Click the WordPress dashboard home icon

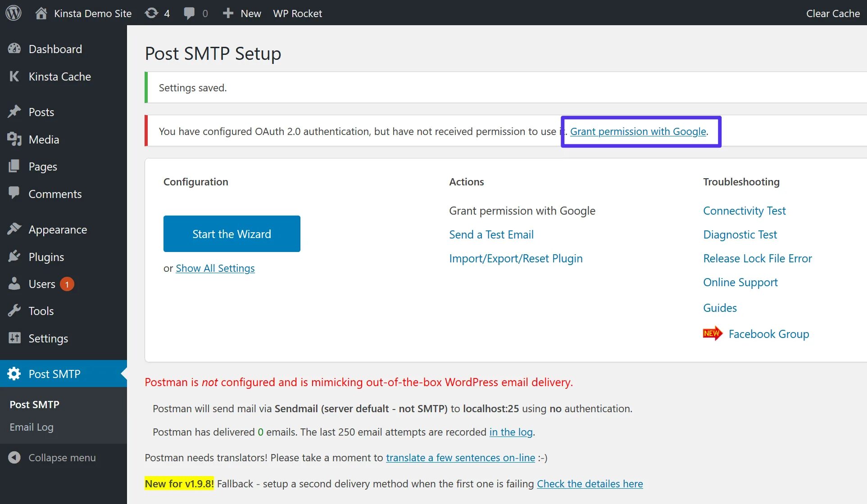pyautogui.click(x=40, y=13)
